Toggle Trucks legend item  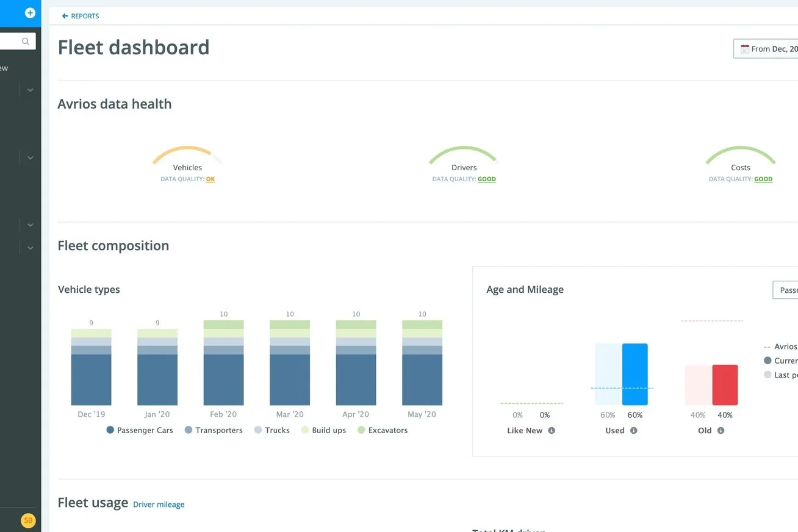click(x=272, y=430)
